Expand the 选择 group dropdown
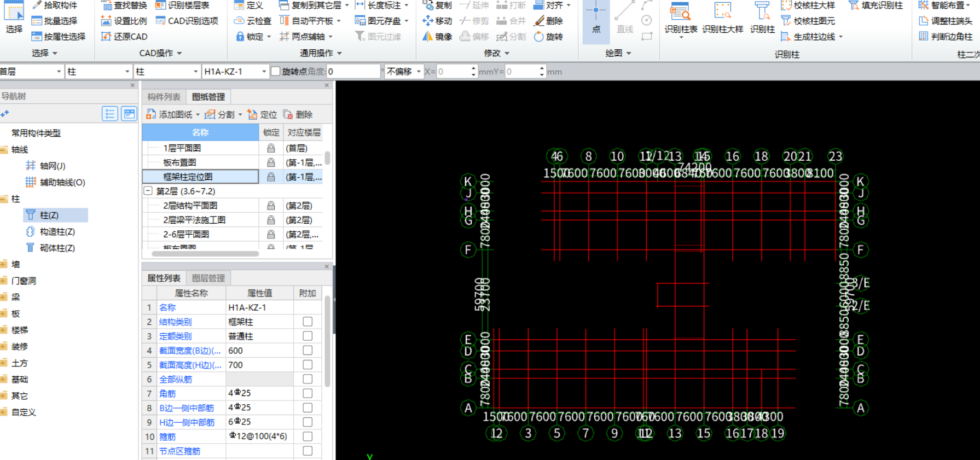This screenshot has width=980, height=460. (55, 53)
